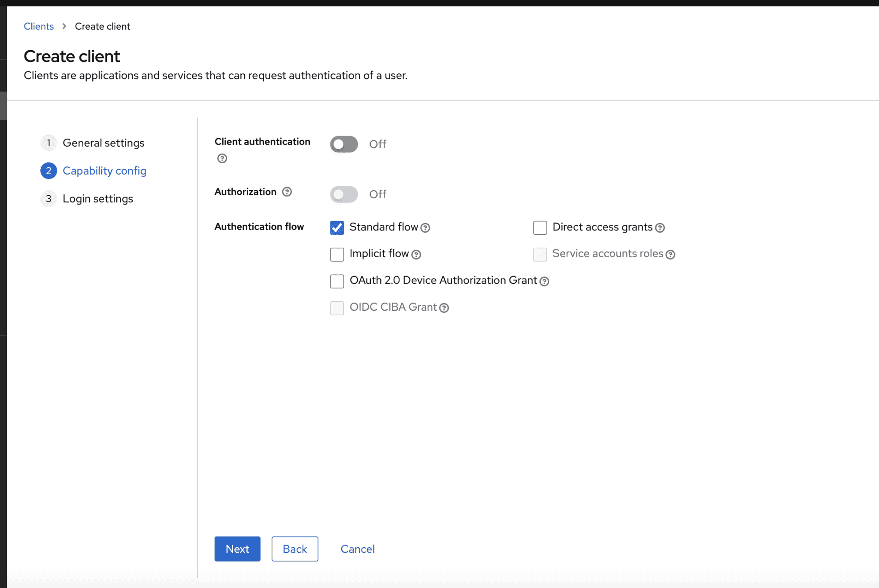Image resolution: width=879 pixels, height=588 pixels.
Task: Jump to the Login settings step
Action: click(98, 198)
